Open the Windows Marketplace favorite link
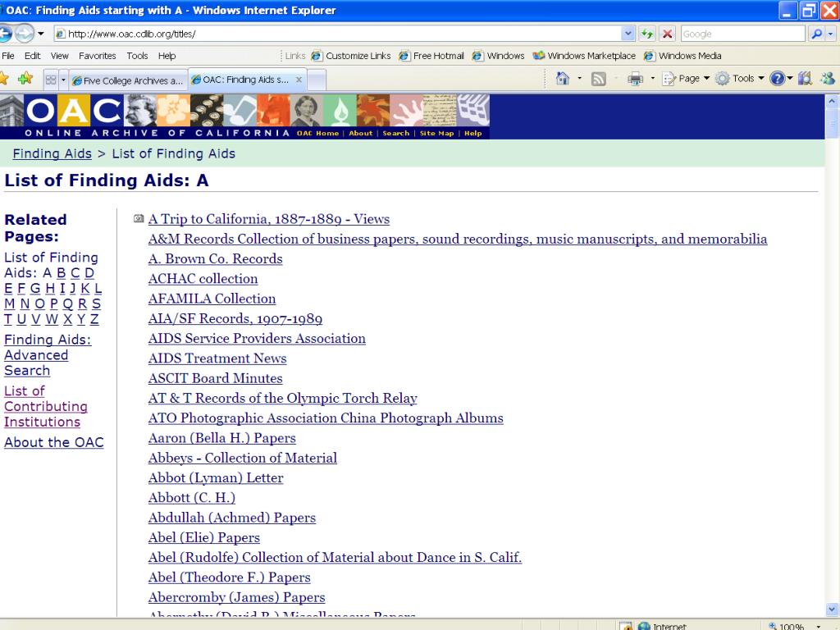 (x=584, y=56)
